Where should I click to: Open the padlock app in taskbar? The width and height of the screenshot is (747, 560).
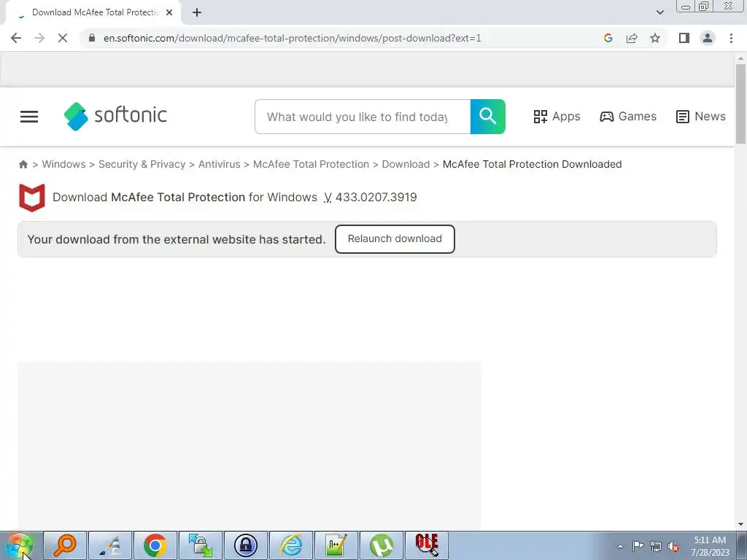246,545
